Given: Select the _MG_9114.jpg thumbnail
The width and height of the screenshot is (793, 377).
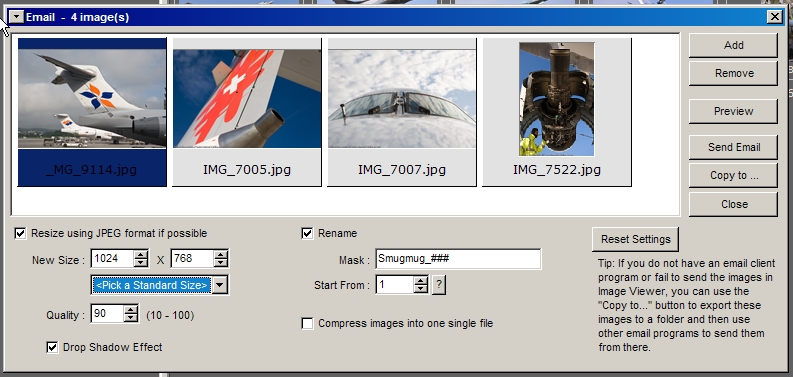Looking at the screenshot, I should coord(92,112).
